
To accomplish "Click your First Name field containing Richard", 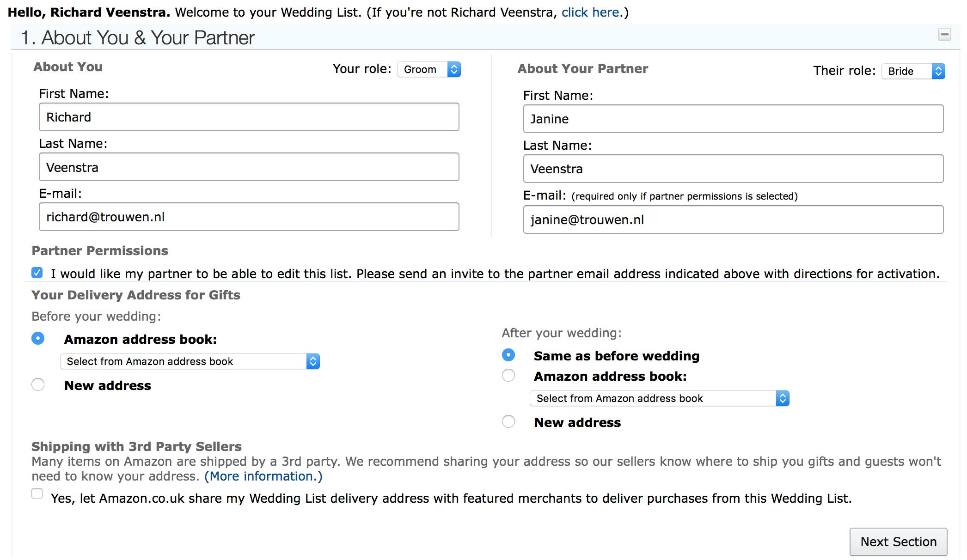I will pos(249,117).
